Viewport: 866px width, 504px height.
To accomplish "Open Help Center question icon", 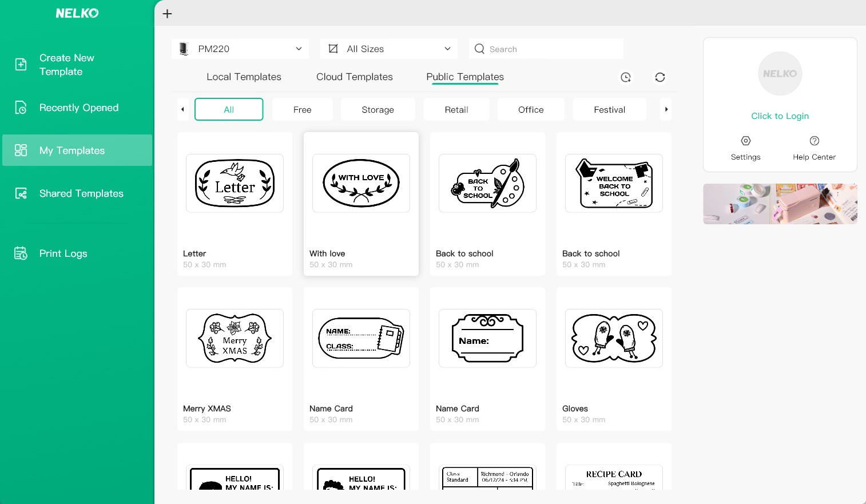I will 815,141.
